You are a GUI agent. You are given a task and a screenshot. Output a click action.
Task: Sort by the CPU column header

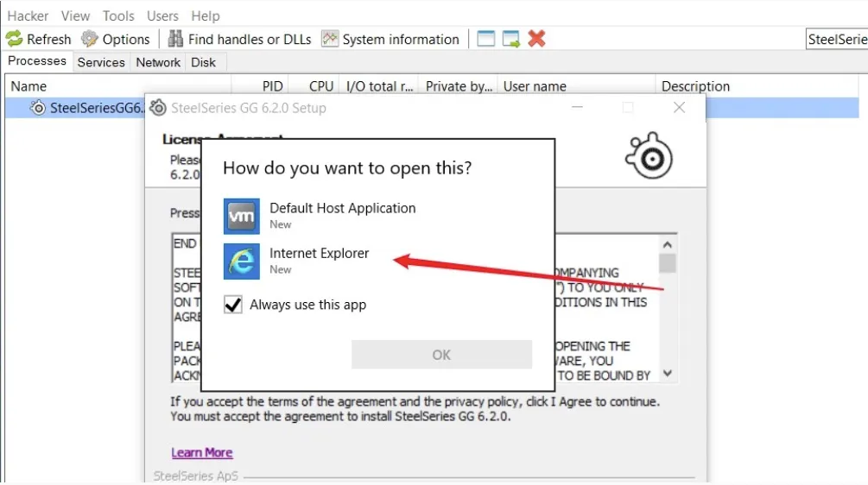coord(314,86)
